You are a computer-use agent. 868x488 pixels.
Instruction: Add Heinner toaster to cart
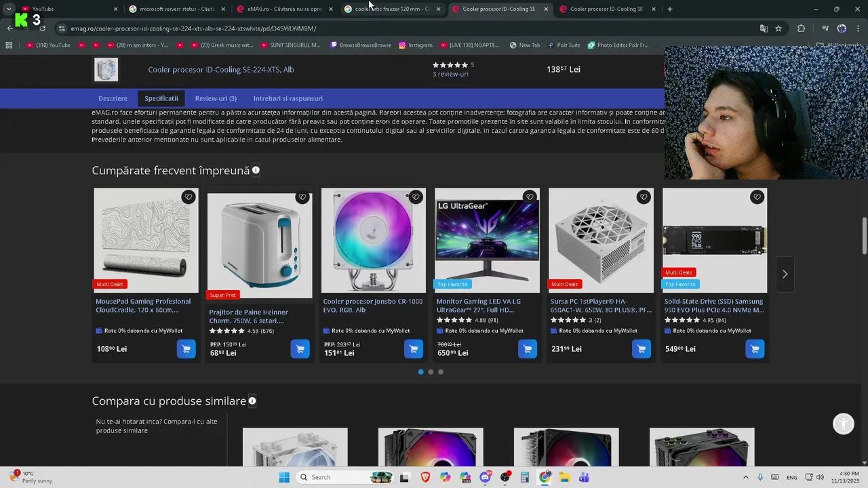tap(300, 348)
